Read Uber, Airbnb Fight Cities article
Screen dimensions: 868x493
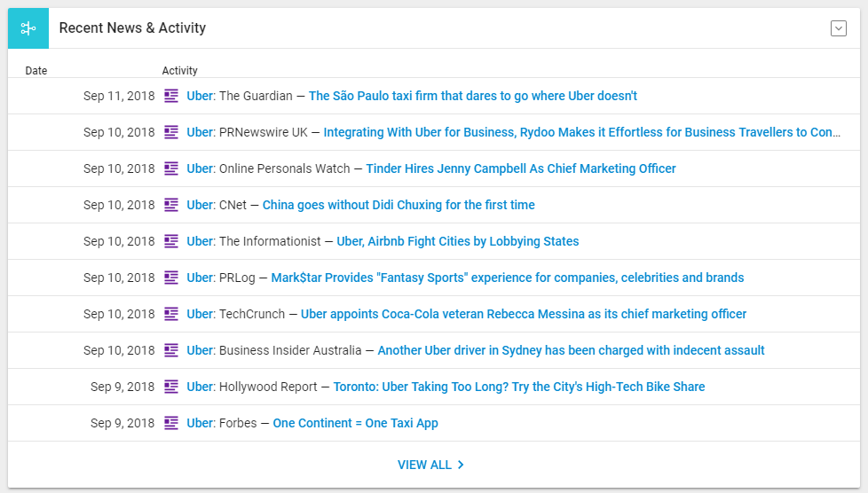(x=457, y=241)
